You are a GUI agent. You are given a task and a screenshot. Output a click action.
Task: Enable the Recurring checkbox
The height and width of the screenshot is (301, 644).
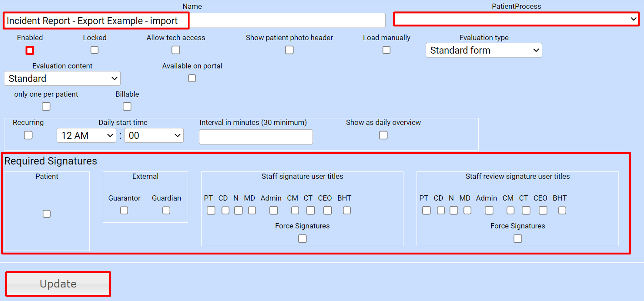(x=28, y=135)
